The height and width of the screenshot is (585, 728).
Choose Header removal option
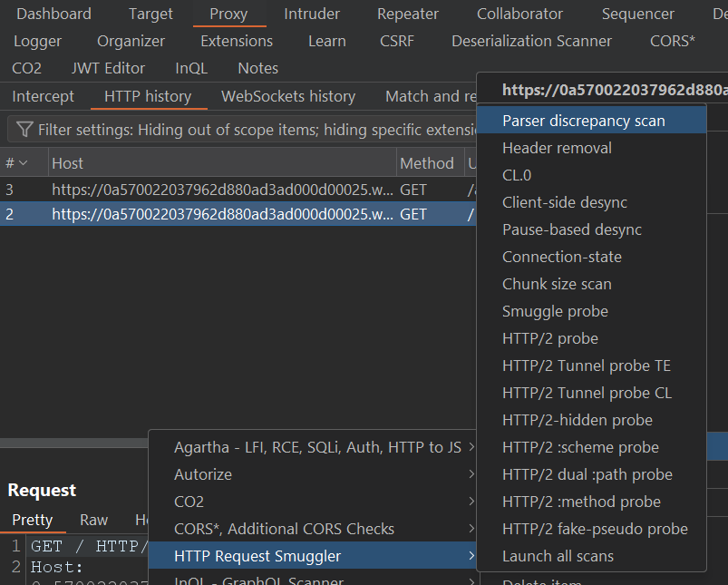[x=557, y=148]
